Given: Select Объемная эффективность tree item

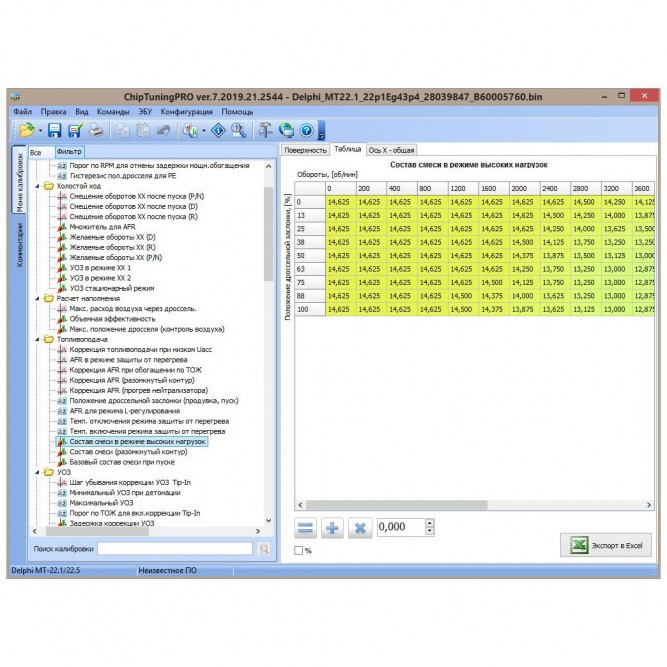Looking at the screenshot, I should [112, 319].
